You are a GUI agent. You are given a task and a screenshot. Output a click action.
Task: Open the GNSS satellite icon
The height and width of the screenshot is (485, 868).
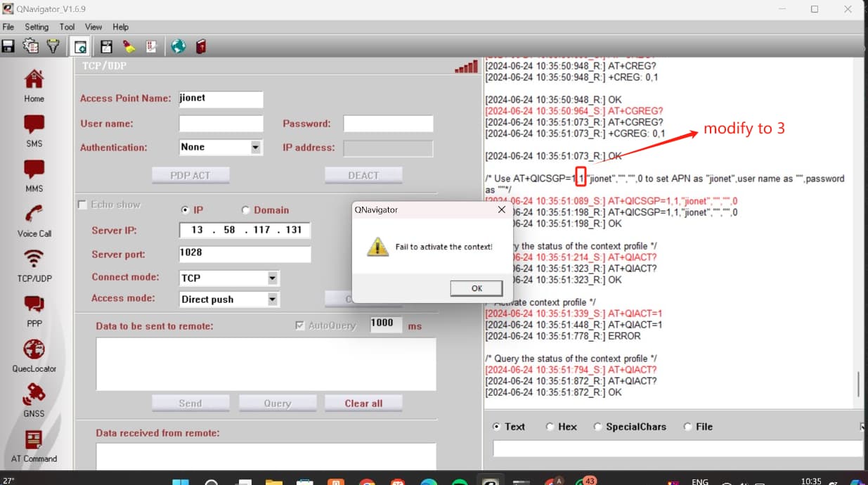pos(34,394)
